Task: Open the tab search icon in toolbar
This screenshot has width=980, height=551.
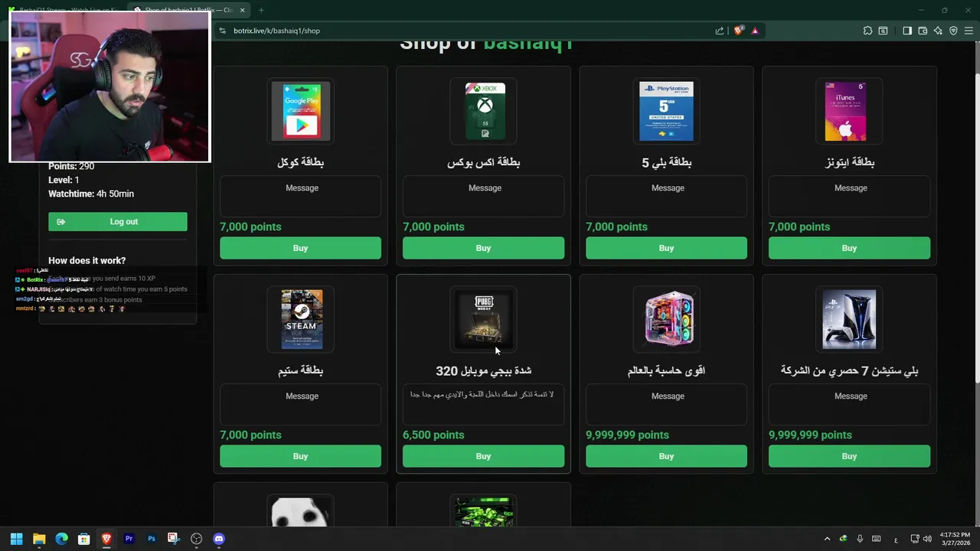Action: [883, 31]
